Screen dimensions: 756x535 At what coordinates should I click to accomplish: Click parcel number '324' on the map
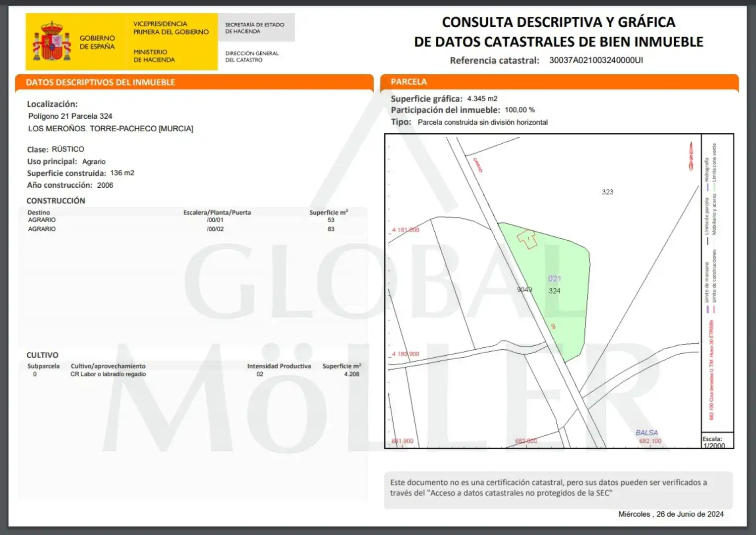(x=554, y=291)
